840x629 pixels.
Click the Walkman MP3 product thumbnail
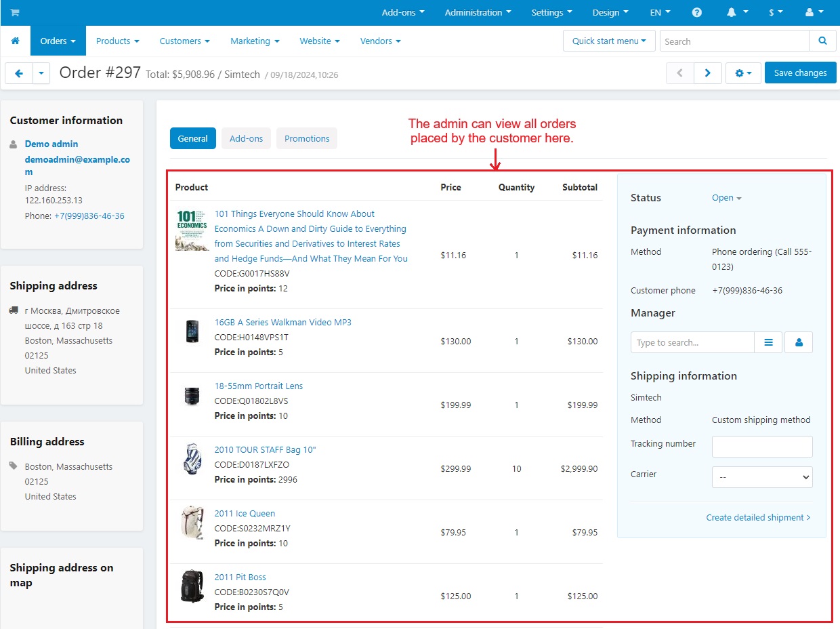192,331
